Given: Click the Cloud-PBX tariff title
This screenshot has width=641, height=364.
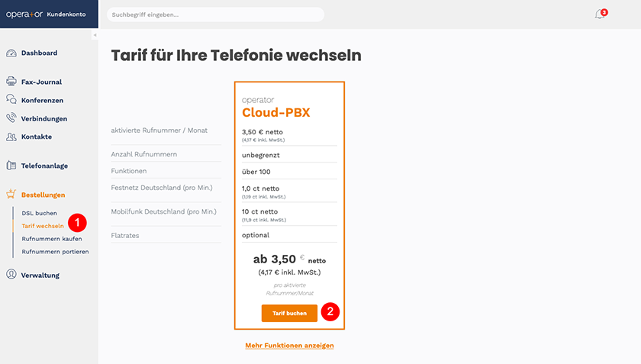Looking at the screenshot, I should 276,112.
